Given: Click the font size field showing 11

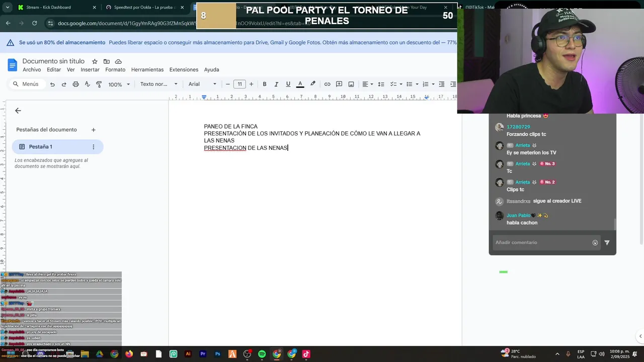Looking at the screenshot, I should (x=239, y=84).
